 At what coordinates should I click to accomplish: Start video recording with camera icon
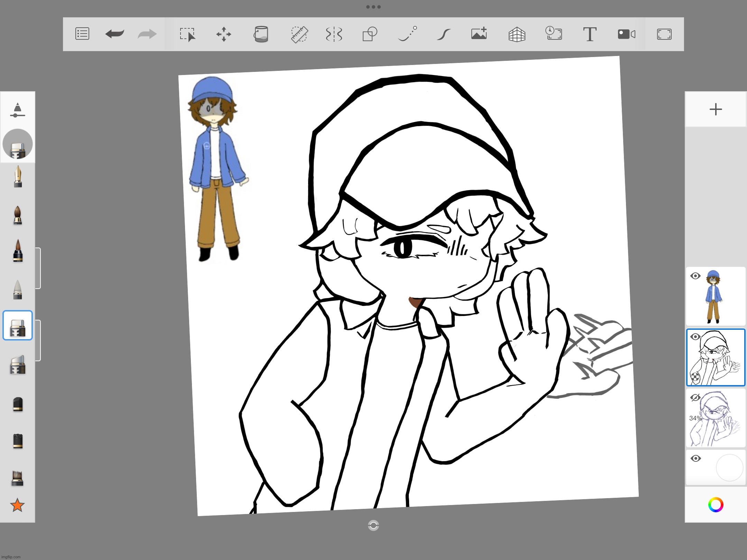tap(626, 34)
